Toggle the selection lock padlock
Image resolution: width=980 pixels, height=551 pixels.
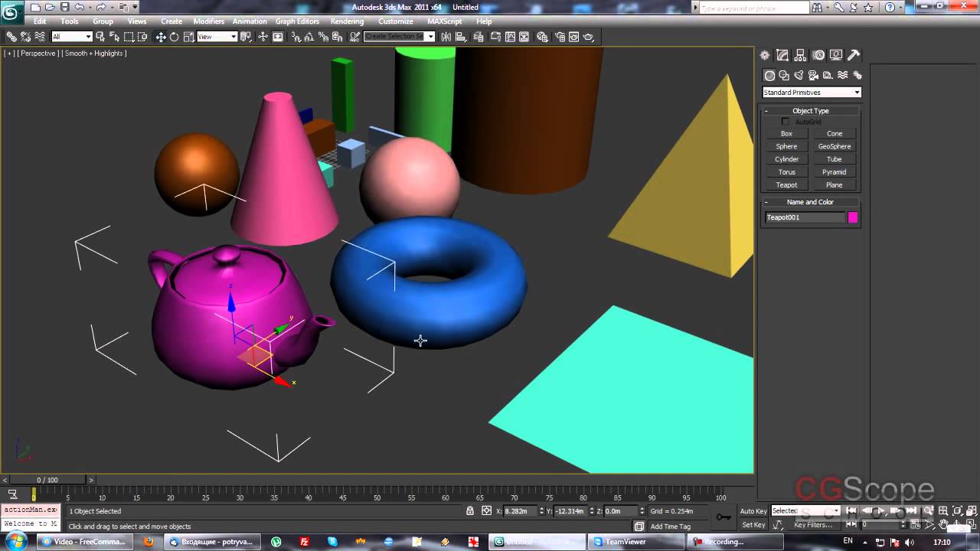tap(470, 511)
